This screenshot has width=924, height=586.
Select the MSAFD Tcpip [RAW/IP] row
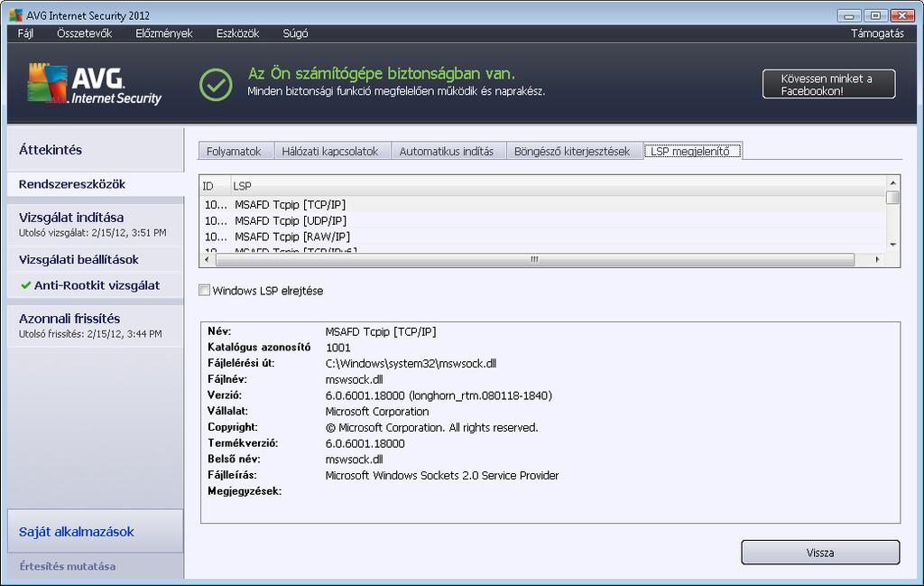tap(542, 237)
